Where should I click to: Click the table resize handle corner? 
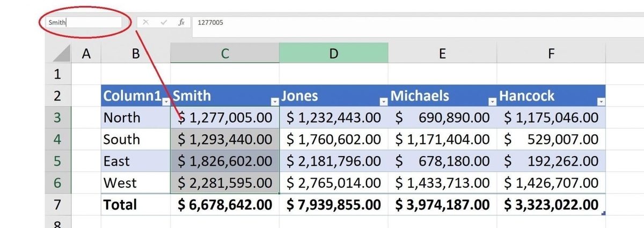coord(604,213)
